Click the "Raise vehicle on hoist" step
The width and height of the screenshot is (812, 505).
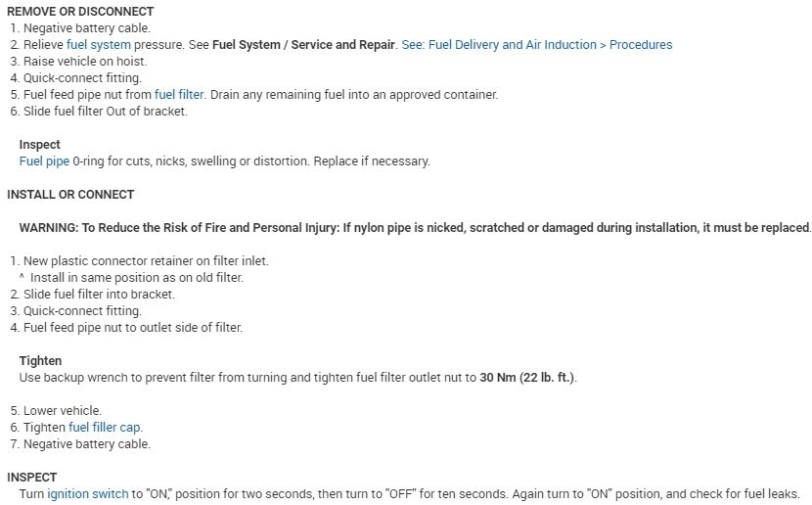click(85, 61)
